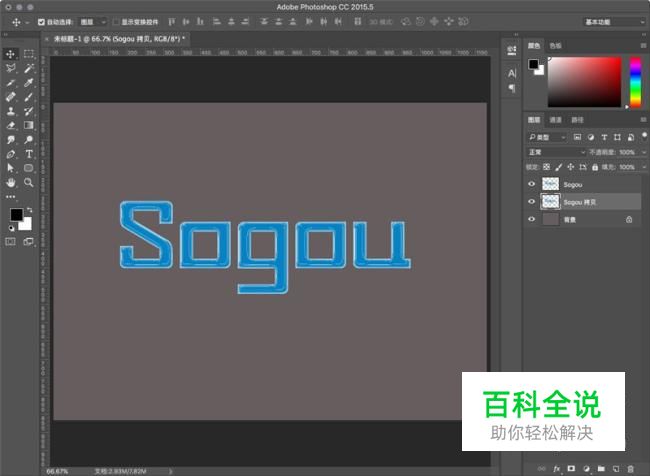Image resolution: width=650 pixels, height=476 pixels.
Task: Select the Crop tool
Action: tap(10, 83)
